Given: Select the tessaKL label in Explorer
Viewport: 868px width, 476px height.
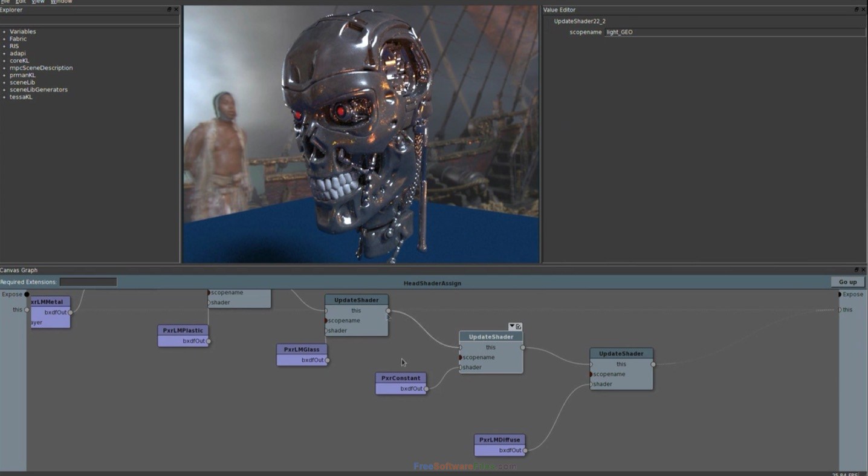Looking at the screenshot, I should coord(21,97).
